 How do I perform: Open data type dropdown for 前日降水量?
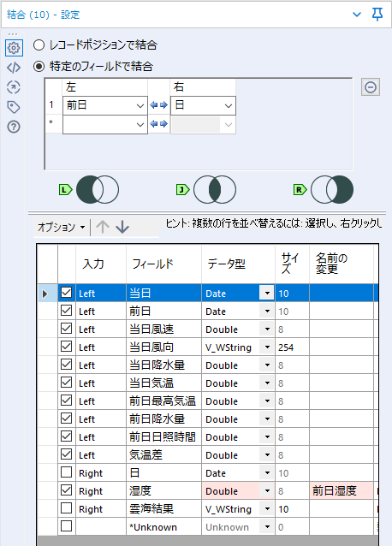[x=267, y=419]
